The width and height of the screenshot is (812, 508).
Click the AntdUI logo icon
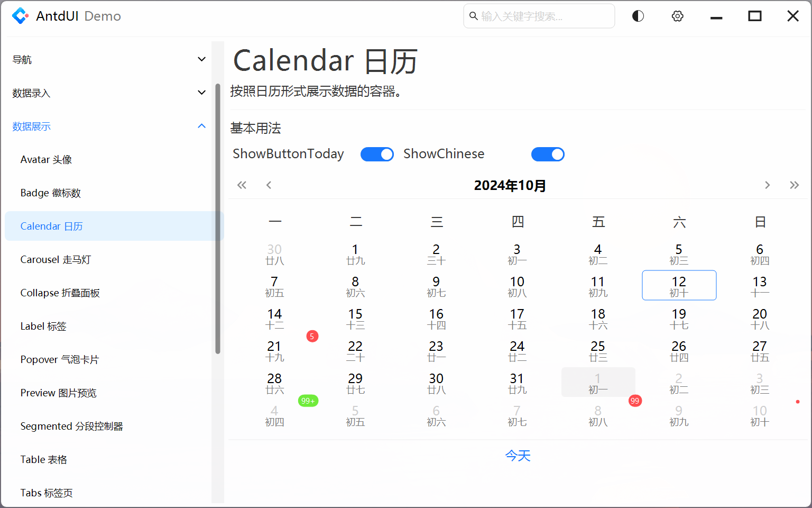pos(21,16)
